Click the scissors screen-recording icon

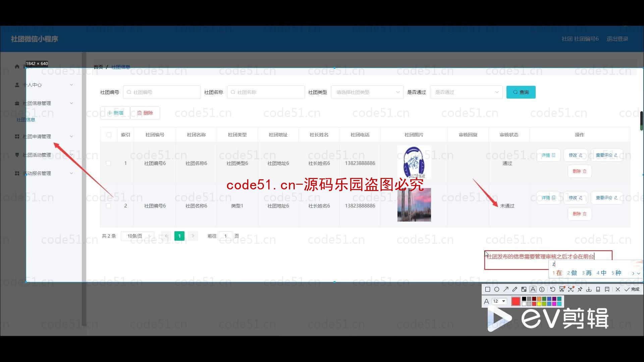(x=562, y=289)
